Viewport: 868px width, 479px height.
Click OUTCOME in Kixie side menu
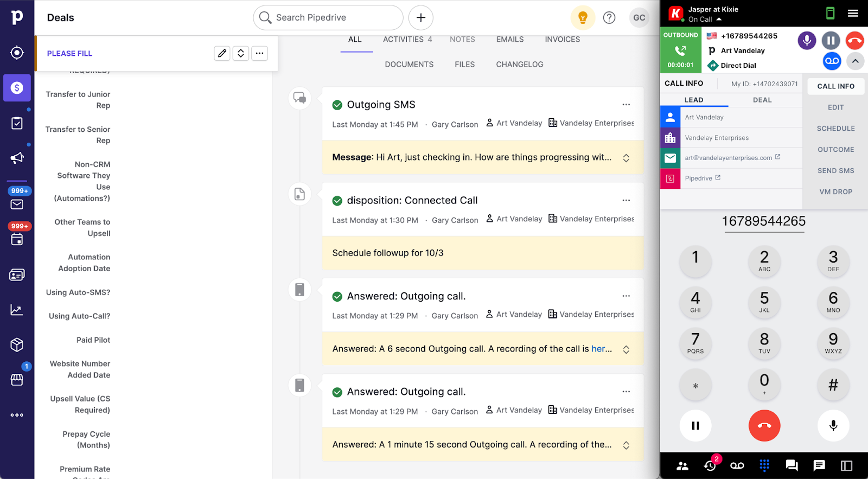click(x=835, y=150)
